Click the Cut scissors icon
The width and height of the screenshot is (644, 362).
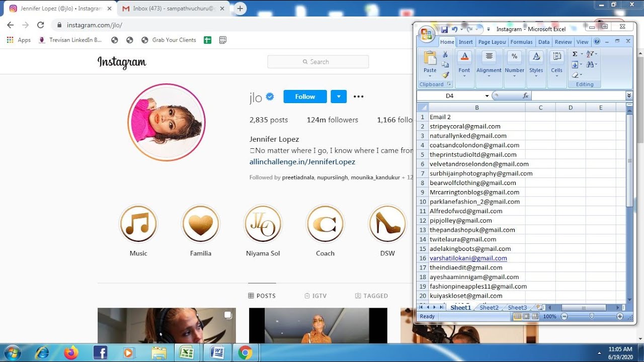tap(445, 54)
